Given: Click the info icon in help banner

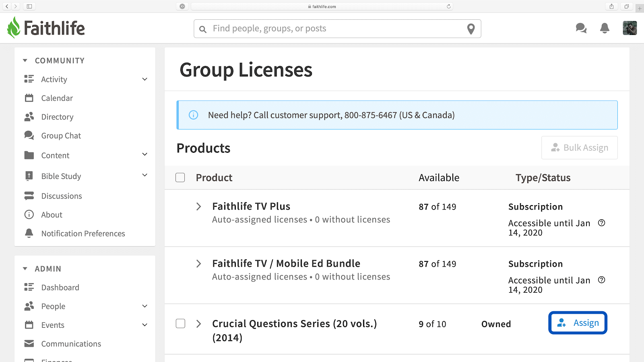Looking at the screenshot, I should 194,115.
